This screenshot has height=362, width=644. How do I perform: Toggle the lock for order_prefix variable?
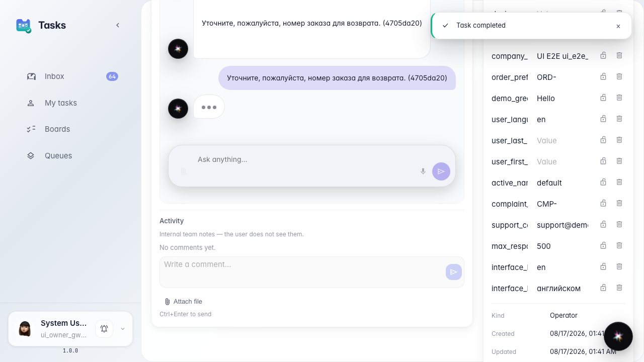(x=603, y=76)
